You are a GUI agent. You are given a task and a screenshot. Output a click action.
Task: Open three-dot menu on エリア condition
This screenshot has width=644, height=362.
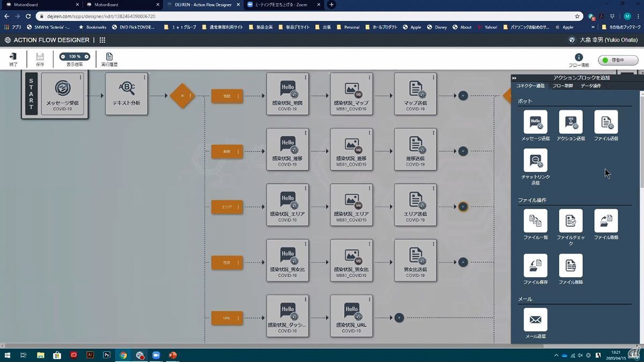click(238, 207)
